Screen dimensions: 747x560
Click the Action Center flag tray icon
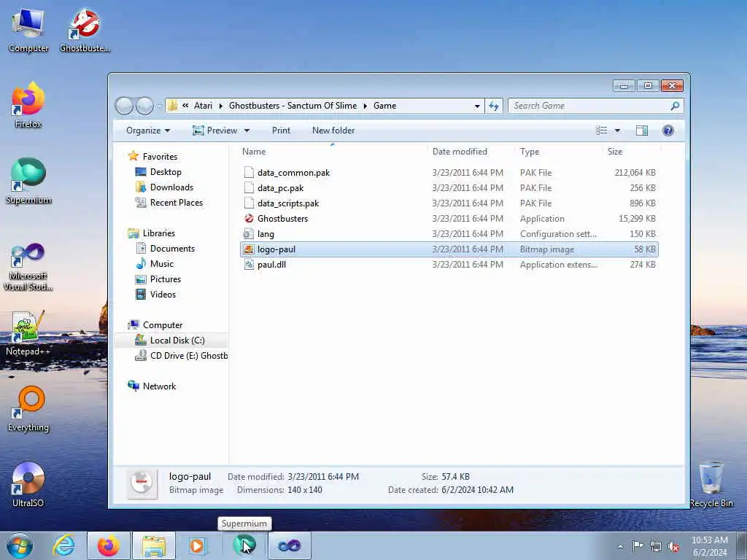[x=638, y=545]
